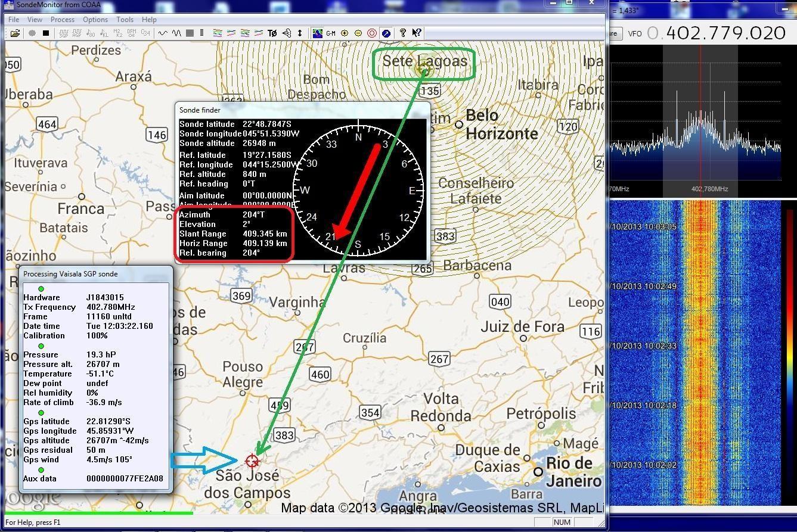This screenshot has width=797, height=532.
Task: Click the question mark Help icon
Action: pos(403,33)
